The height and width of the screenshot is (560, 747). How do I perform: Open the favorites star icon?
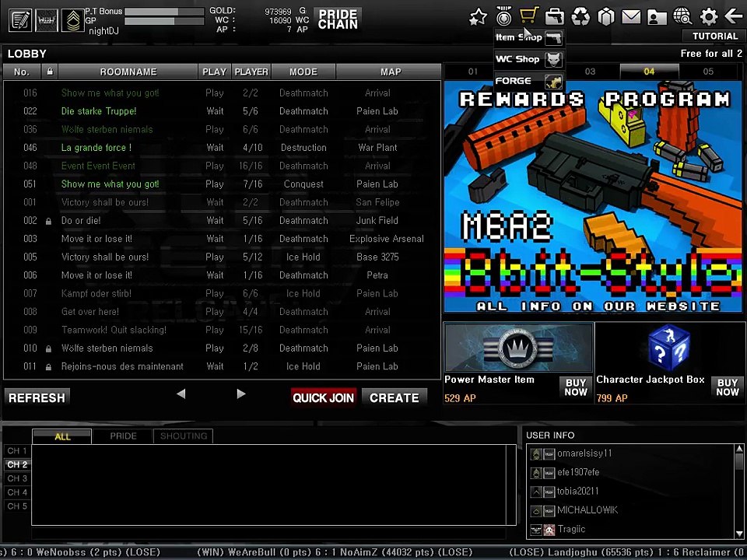coord(478,16)
